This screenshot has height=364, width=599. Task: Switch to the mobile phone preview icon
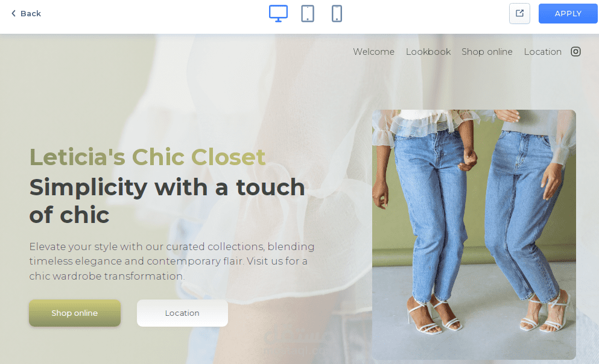[x=337, y=14]
